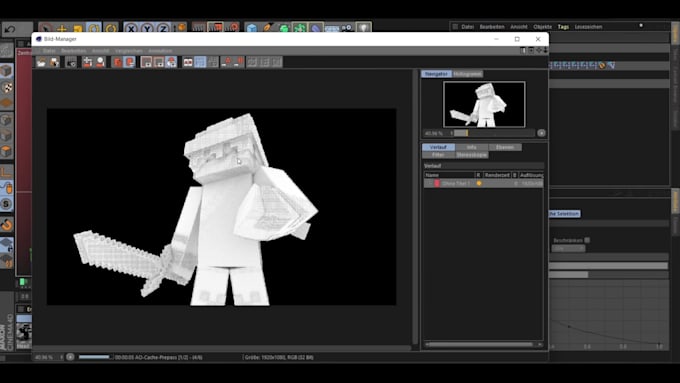Open Bearbeiten menu in Bild-Manager

click(x=73, y=51)
